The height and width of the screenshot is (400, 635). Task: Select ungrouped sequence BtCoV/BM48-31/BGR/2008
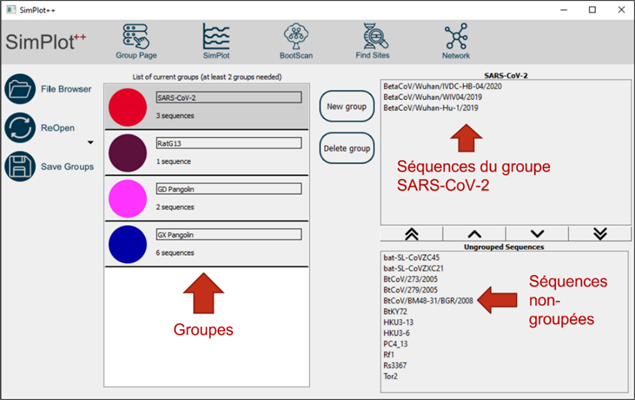click(x=428, y=301)
